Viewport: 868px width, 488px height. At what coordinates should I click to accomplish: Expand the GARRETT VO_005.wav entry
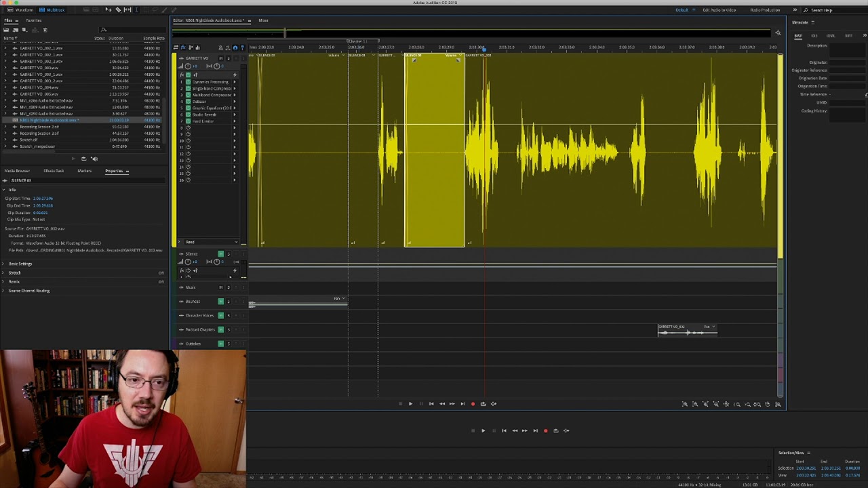point(5,94)
